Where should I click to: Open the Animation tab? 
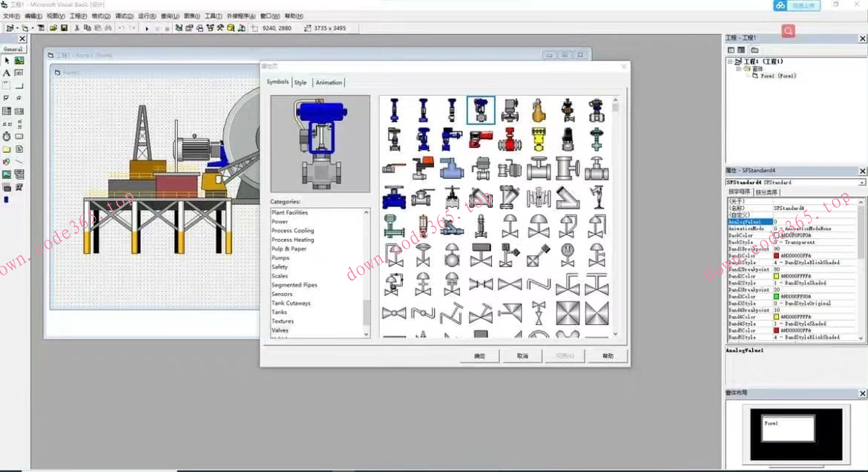(329, 82)
